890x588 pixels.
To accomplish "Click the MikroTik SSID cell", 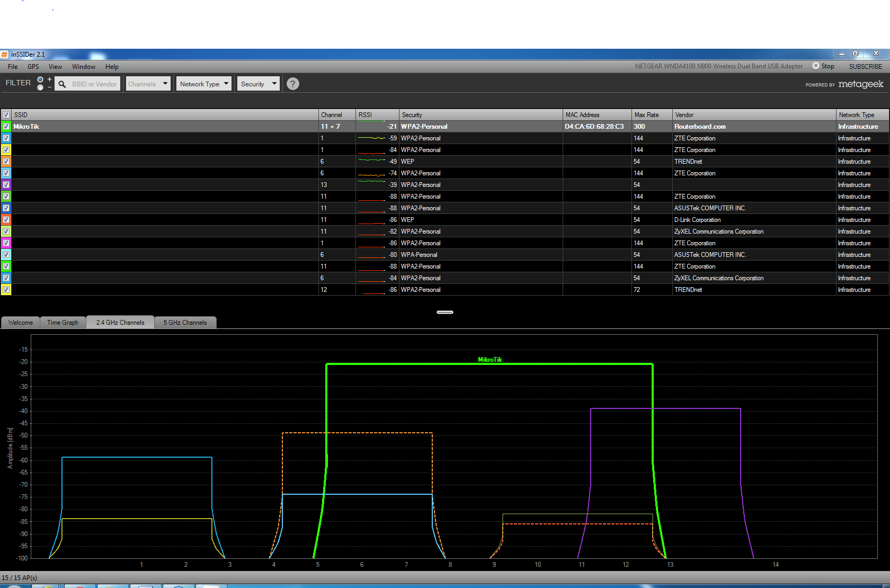I will coord(165,126).
